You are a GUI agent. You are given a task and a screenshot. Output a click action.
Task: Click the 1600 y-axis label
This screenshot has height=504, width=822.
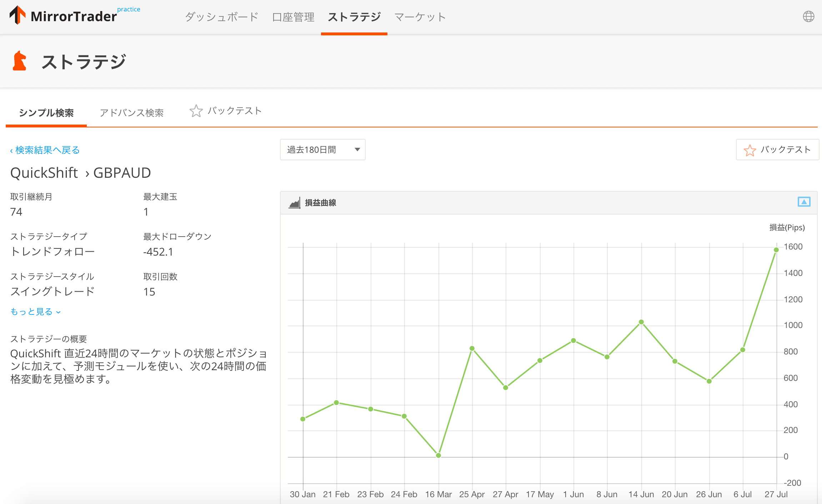(x=793, y=247)
